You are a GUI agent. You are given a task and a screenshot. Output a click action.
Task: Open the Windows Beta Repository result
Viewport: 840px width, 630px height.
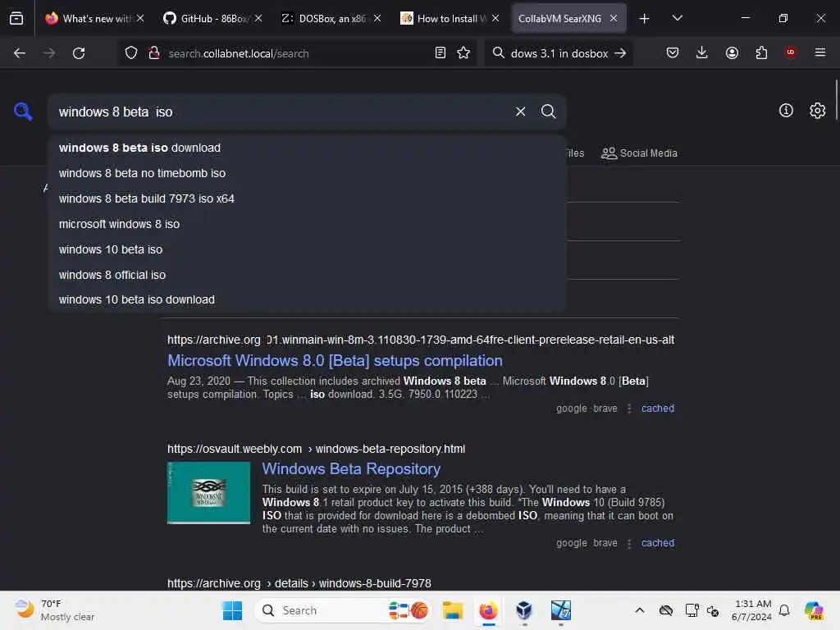point(351,468)
